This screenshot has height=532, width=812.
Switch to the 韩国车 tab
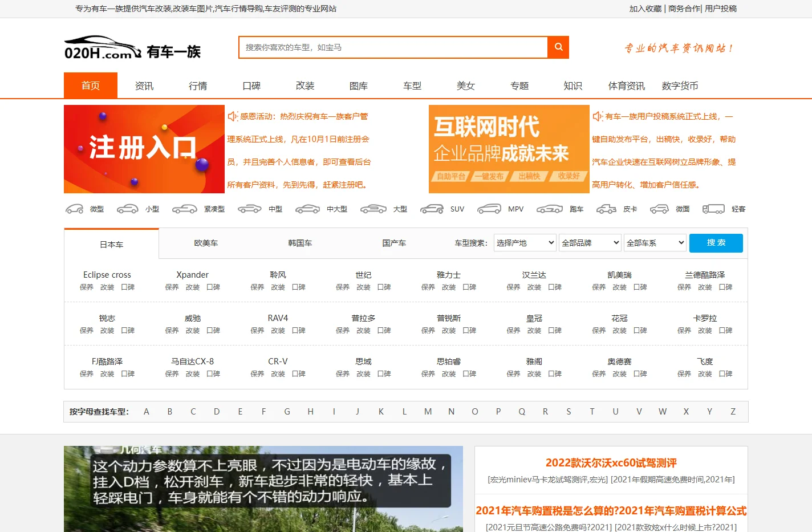click(x=300, y=243)
